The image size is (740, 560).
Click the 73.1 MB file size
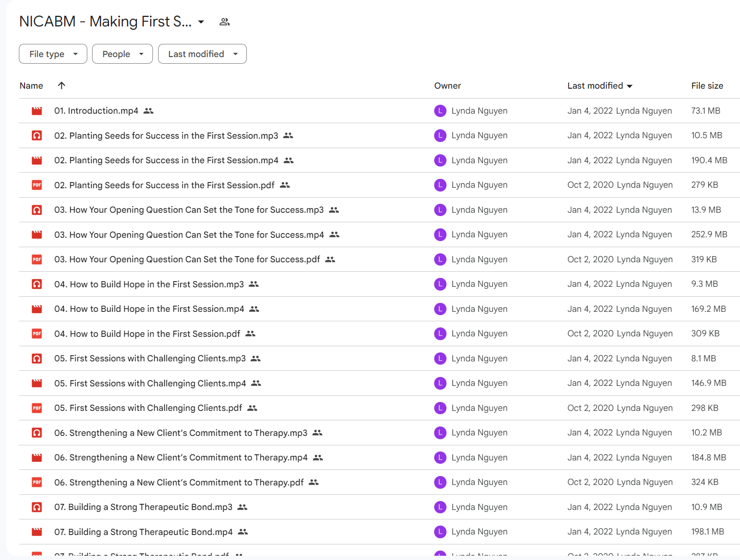(706, 111)
